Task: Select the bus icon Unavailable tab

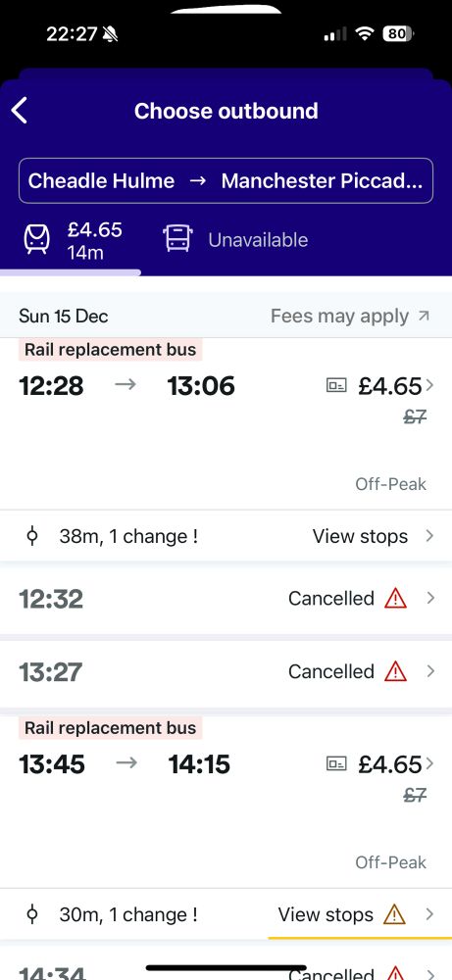Action: (x=176, y=239)
